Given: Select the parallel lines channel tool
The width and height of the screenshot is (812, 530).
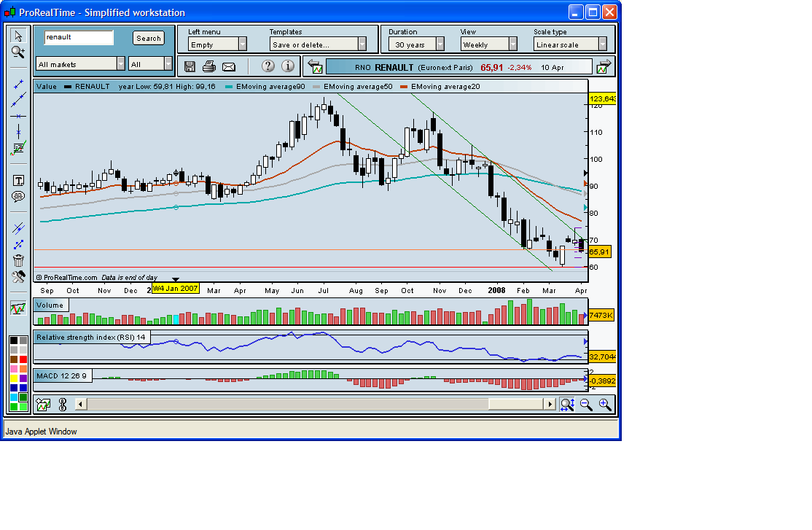Looking at the screenshot, I should coord(18,228).
